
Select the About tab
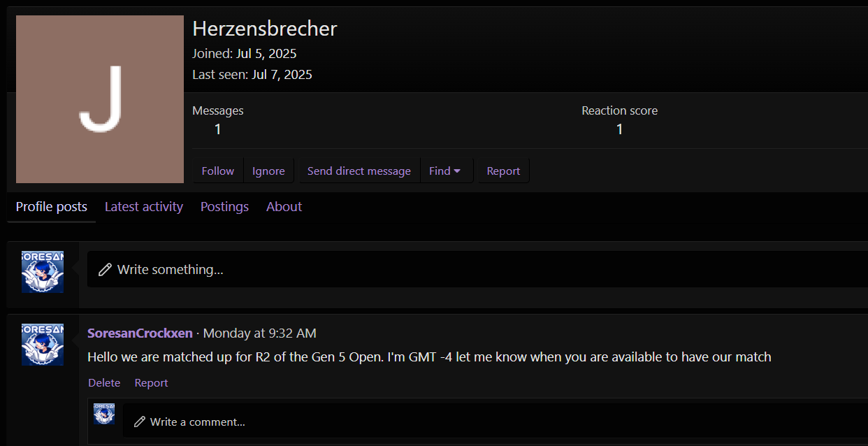tap(284, 207)
